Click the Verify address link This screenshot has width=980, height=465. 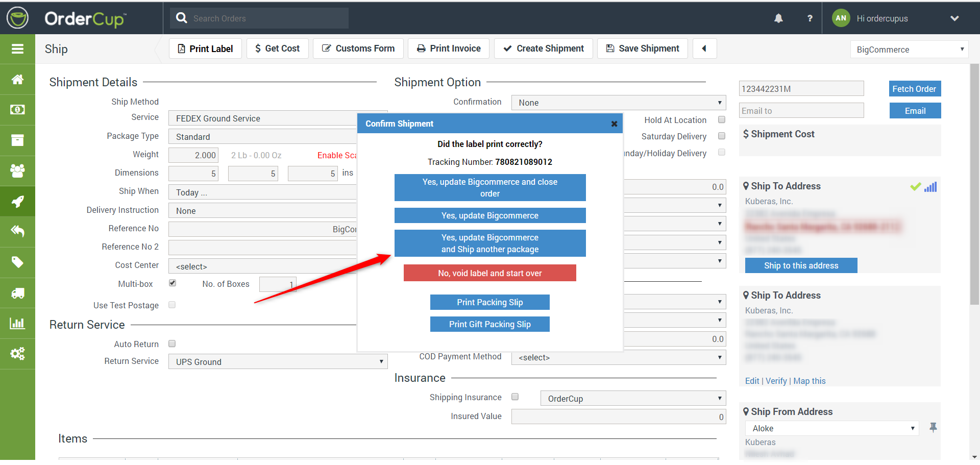pyautogui.click(x=776, y=381)
